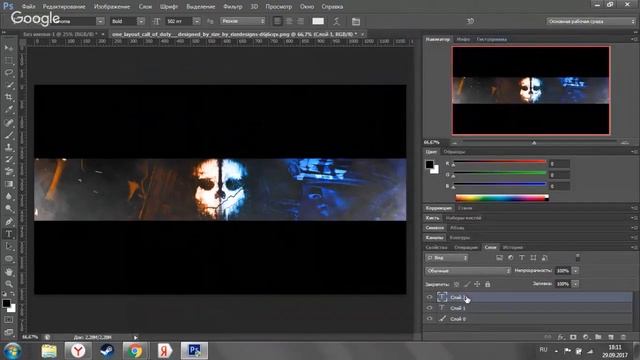Open the Окно menu

click(x=307, y=7)
